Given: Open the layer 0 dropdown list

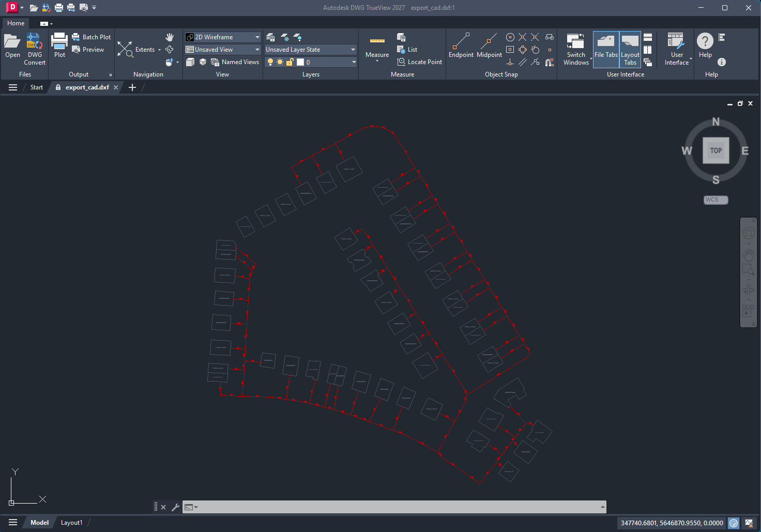Looking at the screenshot, I should pyautogui.click(x=311, y=62).
